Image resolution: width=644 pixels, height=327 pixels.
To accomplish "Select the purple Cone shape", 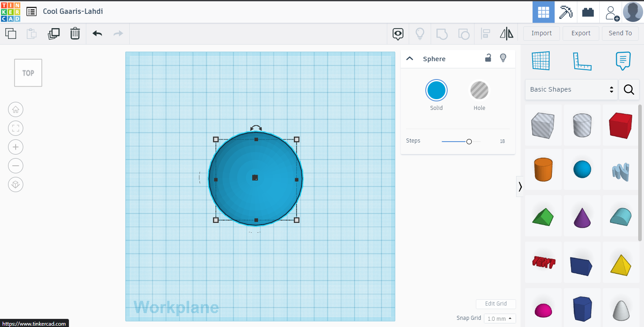I will pos(582,216).
